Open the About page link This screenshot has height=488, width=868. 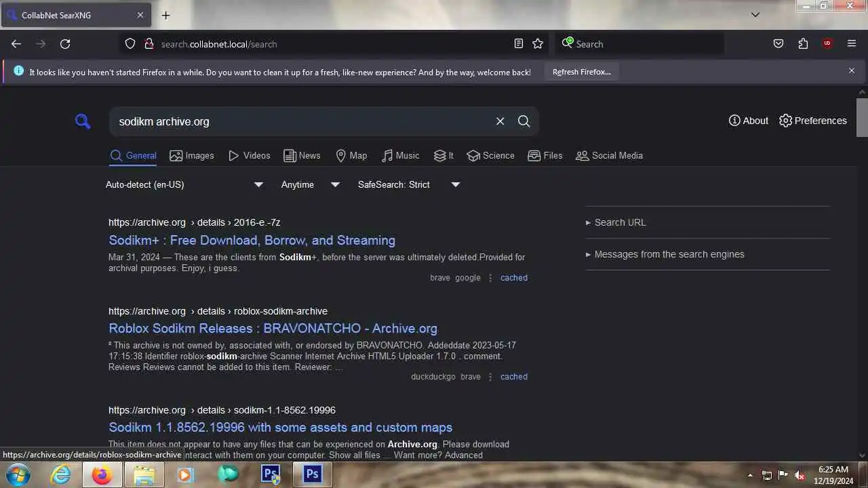[x=749, y=121]
